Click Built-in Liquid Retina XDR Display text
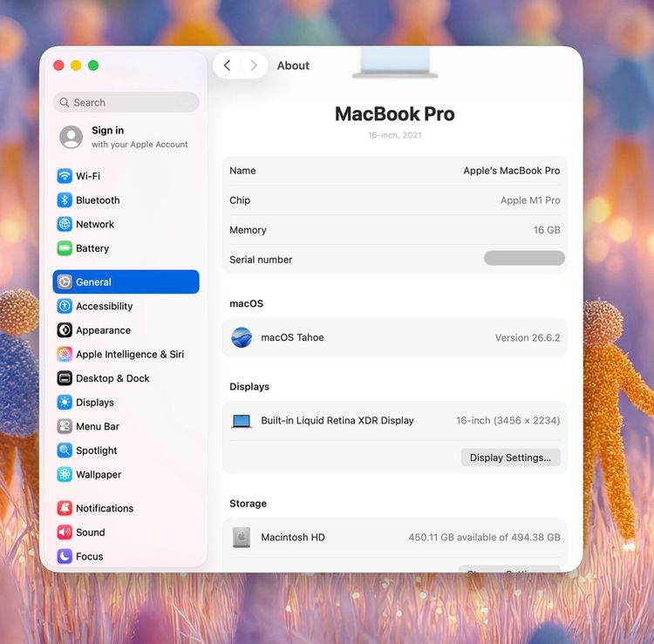Image resolution: width=654 pixels, height=644 pixels. (x=337, y=421)
